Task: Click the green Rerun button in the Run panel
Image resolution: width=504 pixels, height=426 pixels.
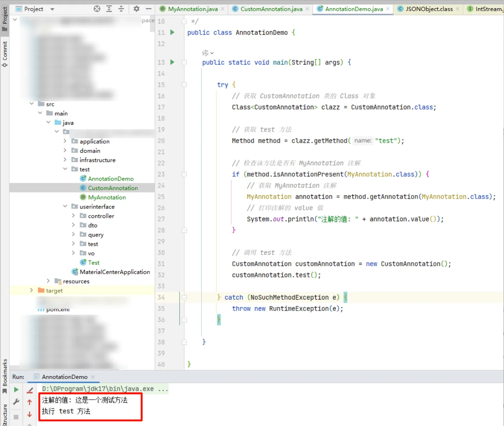Action: click(x=16, y=390)
